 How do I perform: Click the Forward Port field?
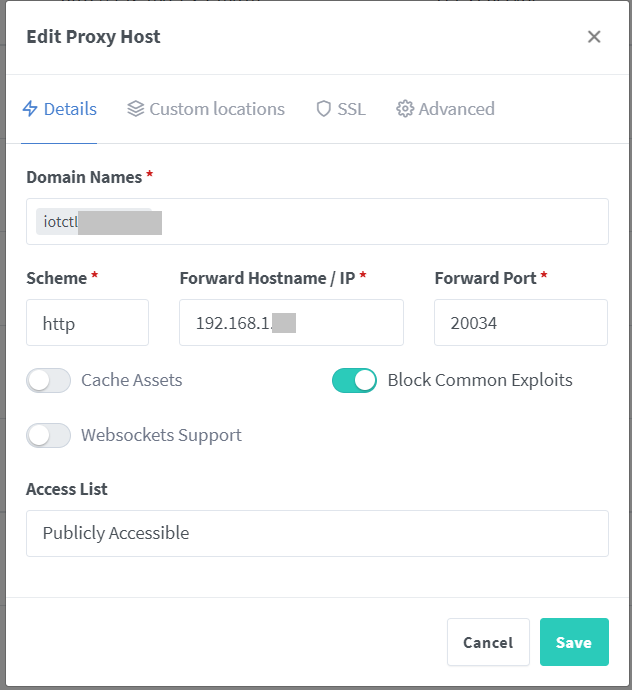520,323
